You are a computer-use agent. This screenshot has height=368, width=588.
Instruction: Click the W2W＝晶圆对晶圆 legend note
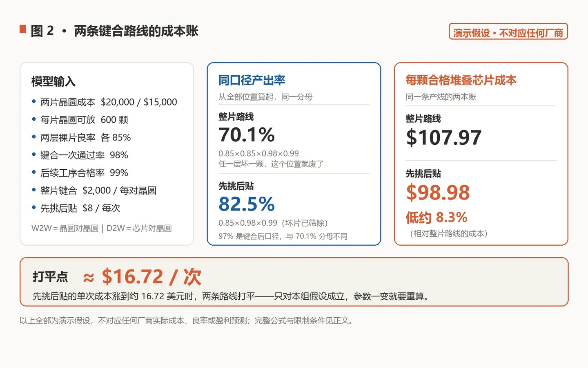(65, 228)
